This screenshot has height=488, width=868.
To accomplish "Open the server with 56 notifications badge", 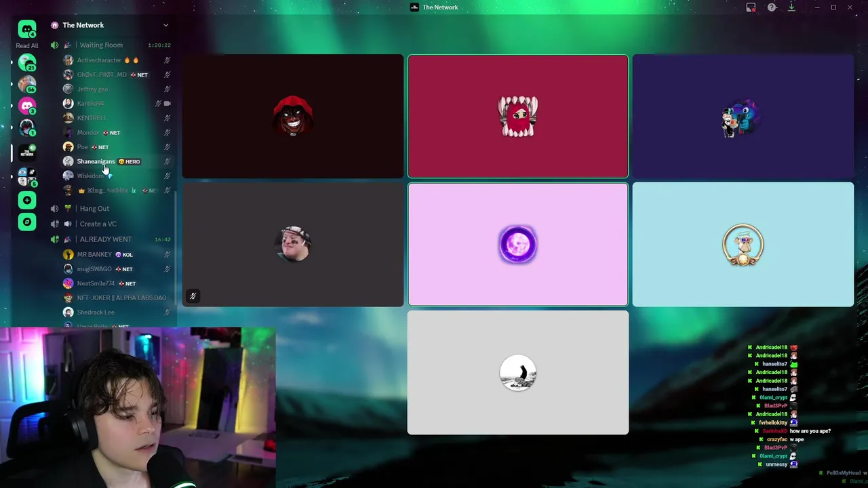I will tap(27, 84).
